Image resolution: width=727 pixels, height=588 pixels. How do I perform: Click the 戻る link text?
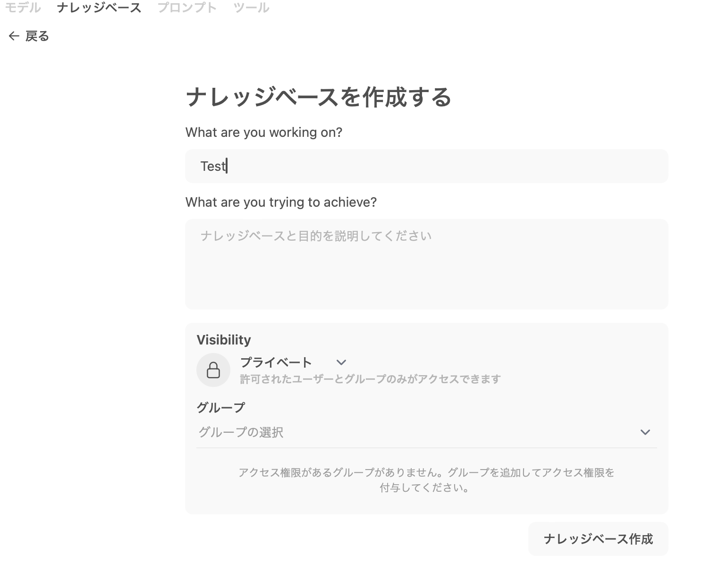(x=37, y=36)
